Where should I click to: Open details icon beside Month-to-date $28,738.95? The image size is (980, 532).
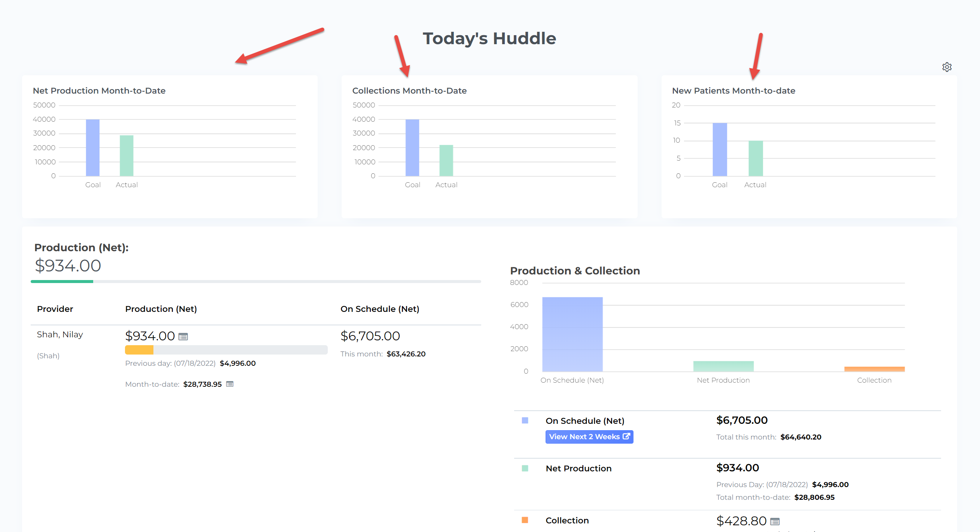230,384
